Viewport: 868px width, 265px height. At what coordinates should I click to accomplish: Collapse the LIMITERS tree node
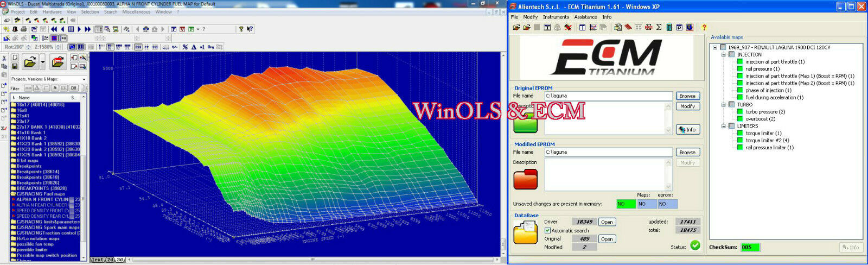(724, 126)
